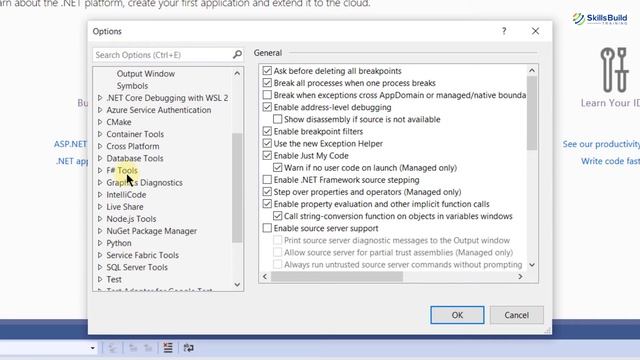Click tree scrollbar up arrow
Image resolution: width=640 pixels, height=360 pixels.
coord(237,73)
